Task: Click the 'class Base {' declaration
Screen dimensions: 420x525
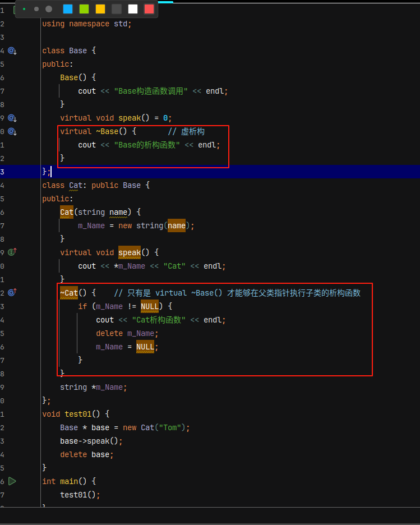Action: click(x=69, y=50)
